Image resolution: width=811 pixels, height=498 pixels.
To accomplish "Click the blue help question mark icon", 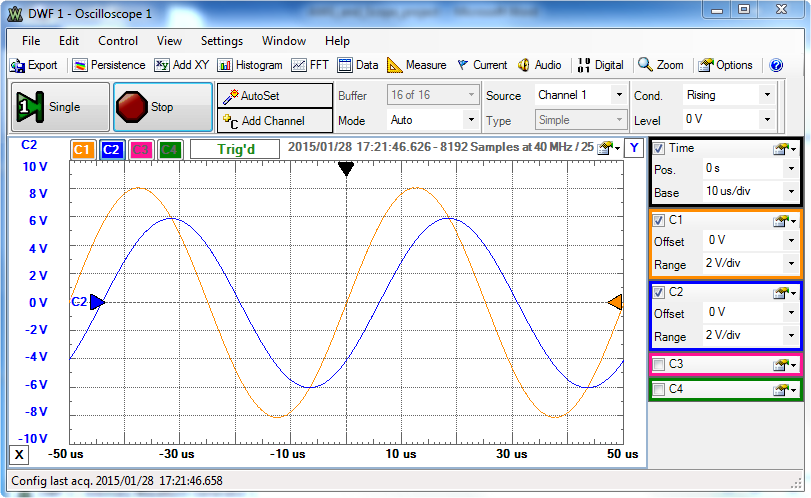I will point(776,65).
